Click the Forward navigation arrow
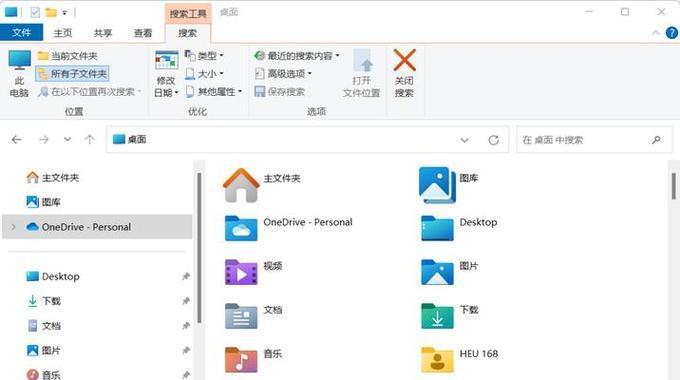This screenshot has height=380, width=680. (x=43, y=140)
